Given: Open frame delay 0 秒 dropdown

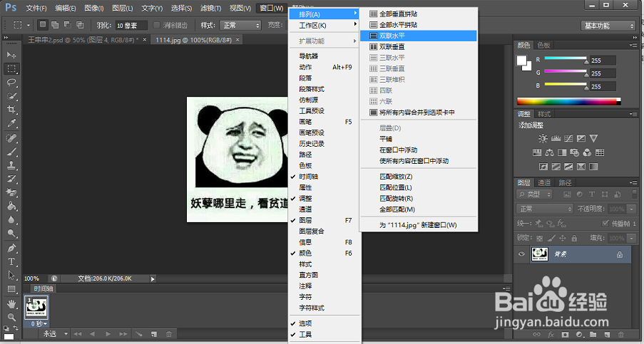Looking at the screenshot, I should pos(39,323).
